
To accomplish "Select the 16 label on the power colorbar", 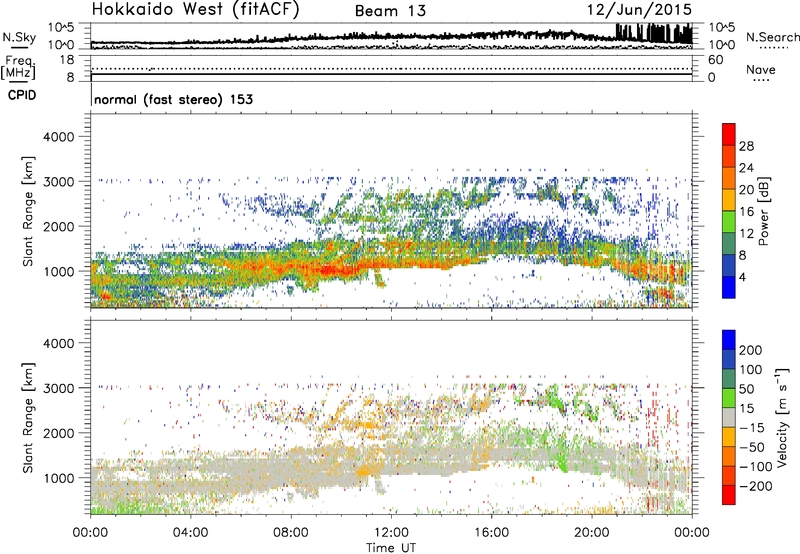I will click(x=746, y=212).
